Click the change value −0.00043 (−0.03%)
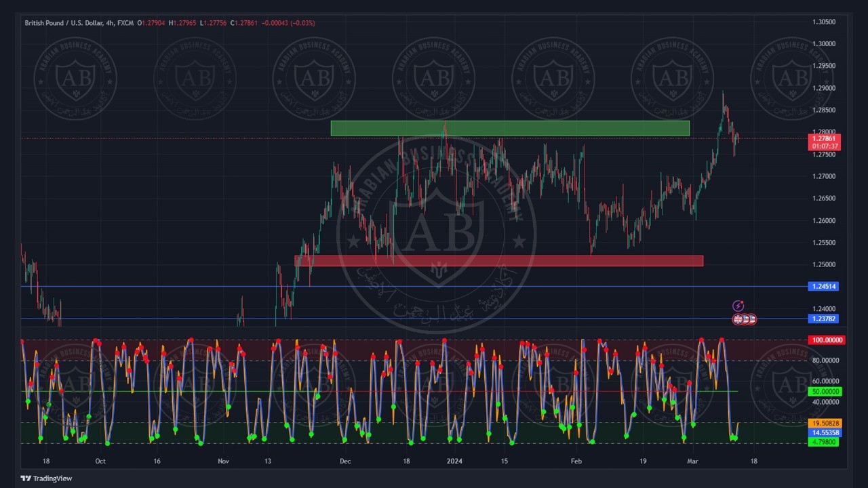 click(288, 23)
